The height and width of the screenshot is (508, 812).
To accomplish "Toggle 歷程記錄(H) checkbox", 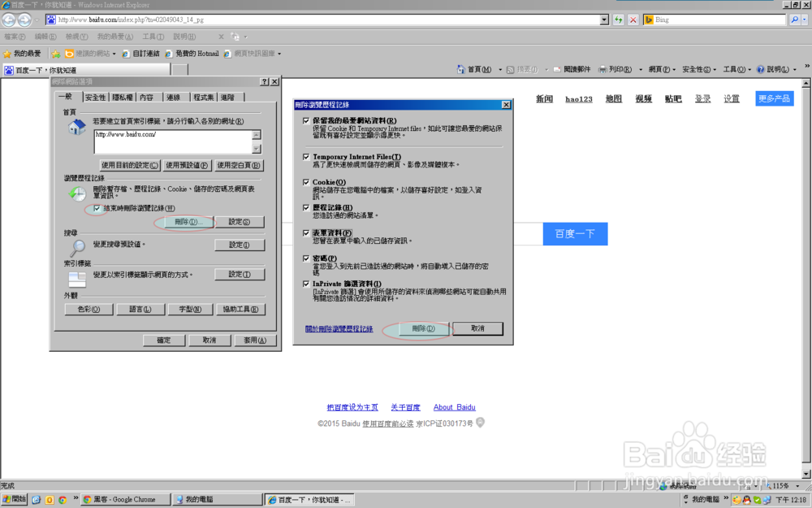I will [306, 207].
